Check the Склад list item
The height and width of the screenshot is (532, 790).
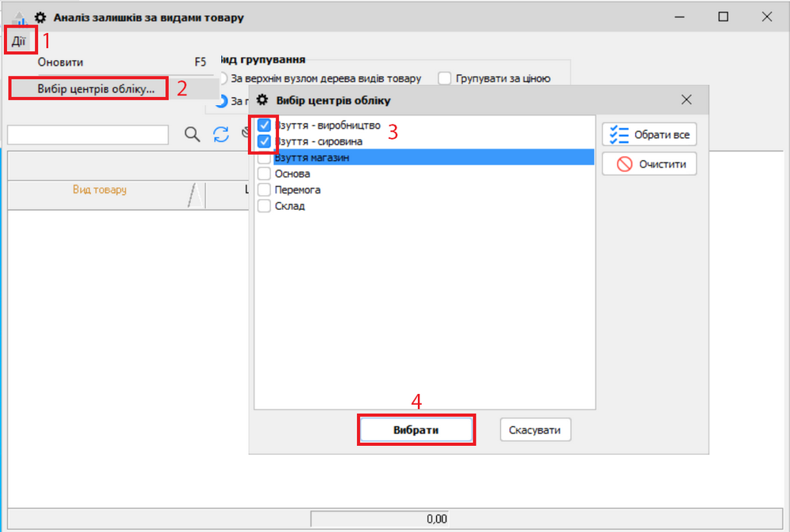tap(265, 205)
